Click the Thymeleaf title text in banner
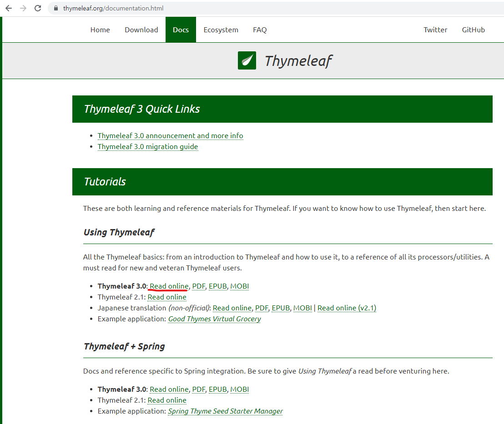This screenshot has width=504, height=424. coord(298,61)
